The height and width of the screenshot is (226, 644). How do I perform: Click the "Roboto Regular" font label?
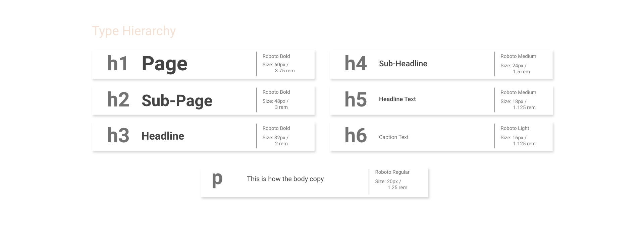[392, 172]
